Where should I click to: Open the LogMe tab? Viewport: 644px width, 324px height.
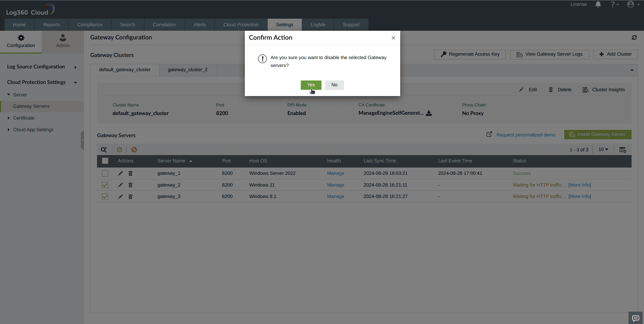coord(318,25)
